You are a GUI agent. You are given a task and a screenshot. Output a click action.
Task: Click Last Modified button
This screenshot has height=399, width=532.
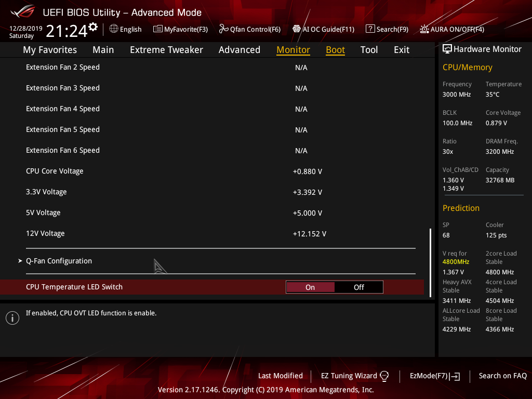tap(280, 376)
